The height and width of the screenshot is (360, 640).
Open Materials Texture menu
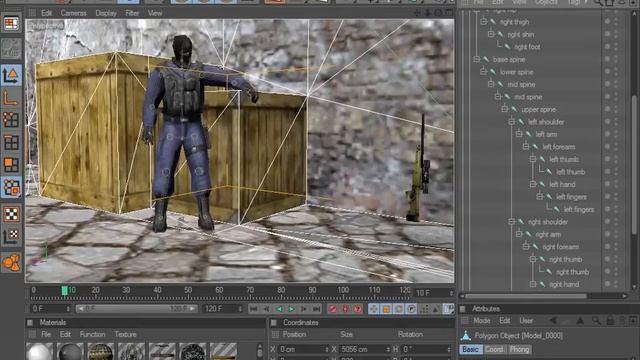coord(125,334)
